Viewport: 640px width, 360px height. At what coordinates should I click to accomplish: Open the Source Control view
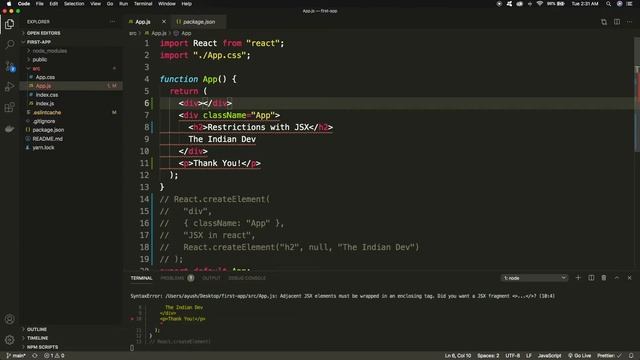9,66
